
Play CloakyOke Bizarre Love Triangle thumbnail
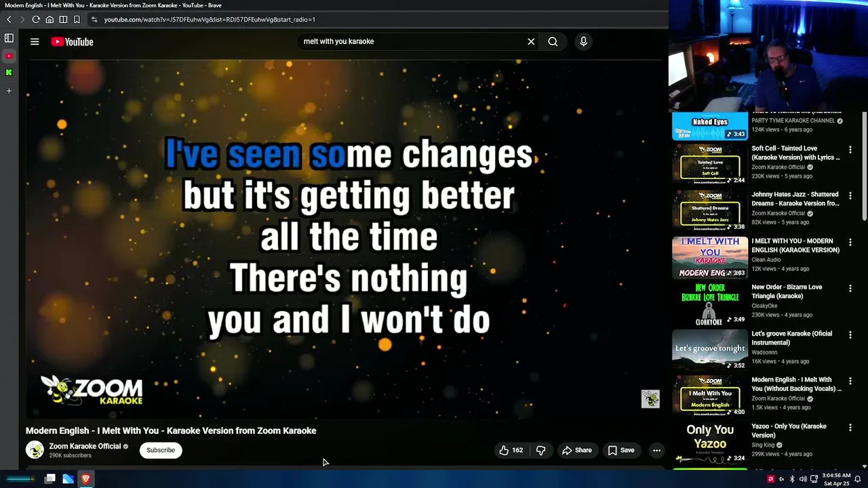[710, 304]
